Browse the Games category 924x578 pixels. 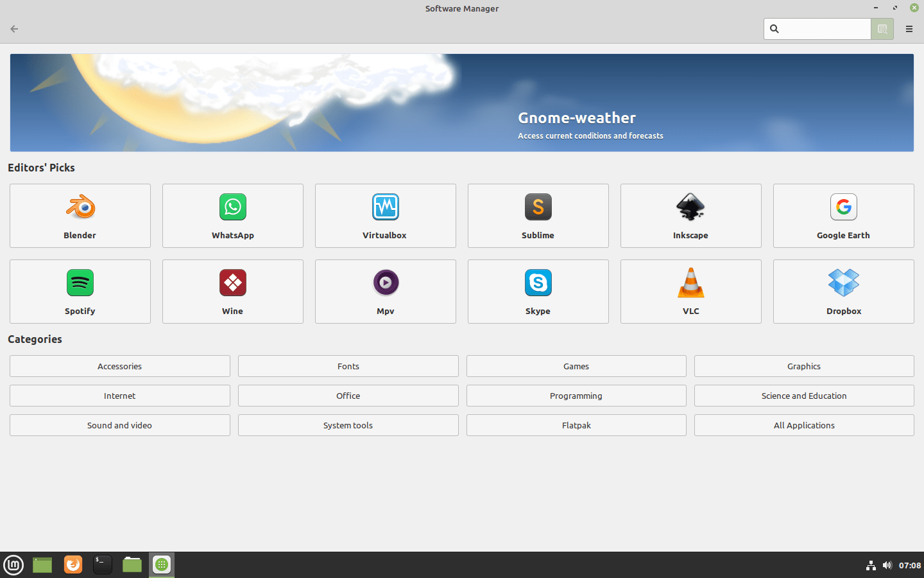[x=576, y=366]
